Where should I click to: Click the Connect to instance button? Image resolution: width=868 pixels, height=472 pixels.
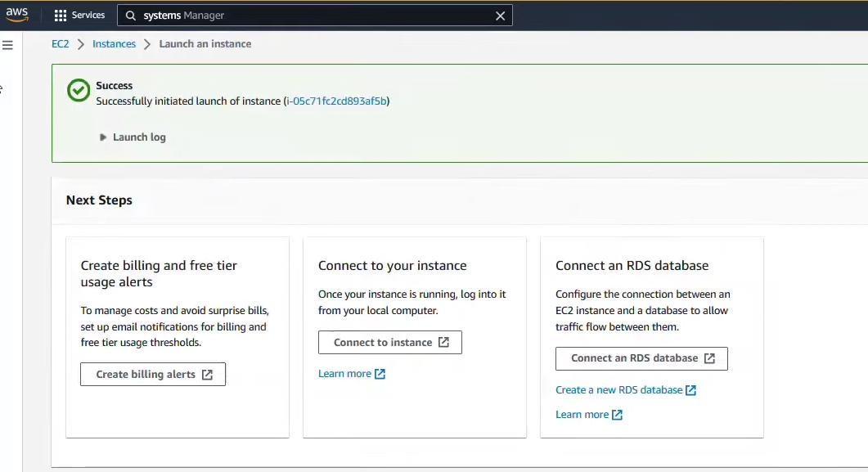(x=389, y=342)
